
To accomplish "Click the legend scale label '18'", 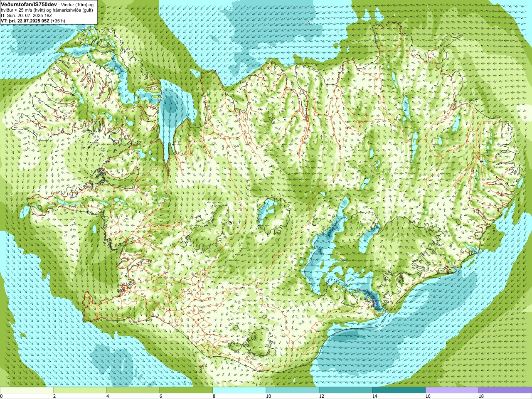I will (481, 397).
